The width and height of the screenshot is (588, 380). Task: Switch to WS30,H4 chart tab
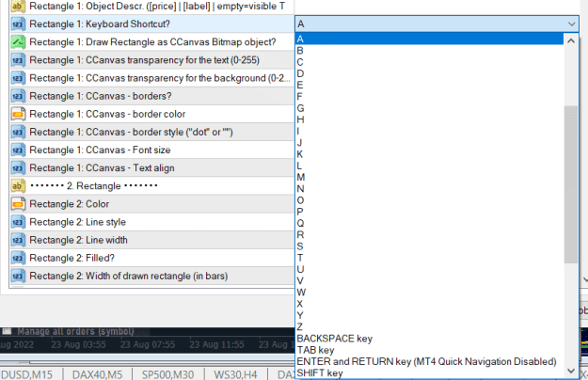click(x=235, y=374)
